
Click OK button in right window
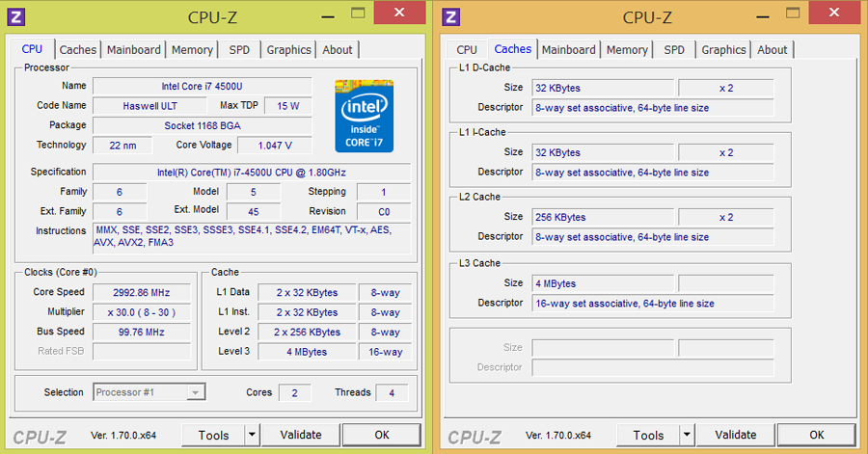816,435
